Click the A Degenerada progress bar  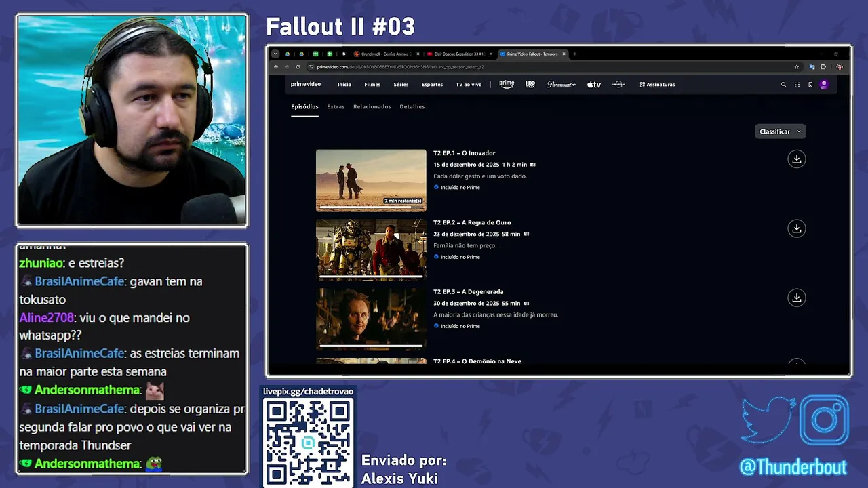371,346
